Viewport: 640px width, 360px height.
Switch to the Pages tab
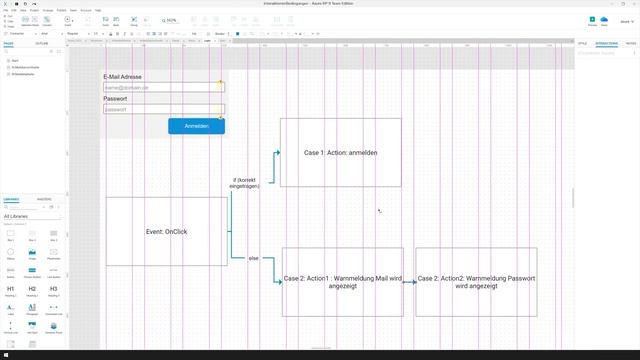click(9, 43)
